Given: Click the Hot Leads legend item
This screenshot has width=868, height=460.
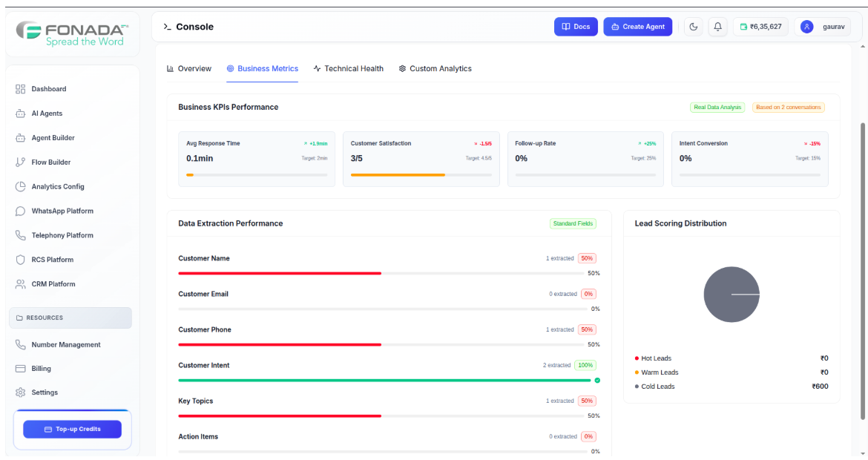Looking at the screenshot, I should click(731, 358).
